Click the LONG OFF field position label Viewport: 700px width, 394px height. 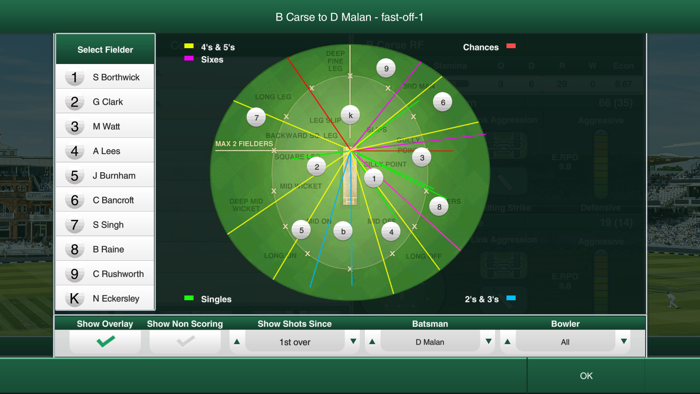(x=423, y=256)
